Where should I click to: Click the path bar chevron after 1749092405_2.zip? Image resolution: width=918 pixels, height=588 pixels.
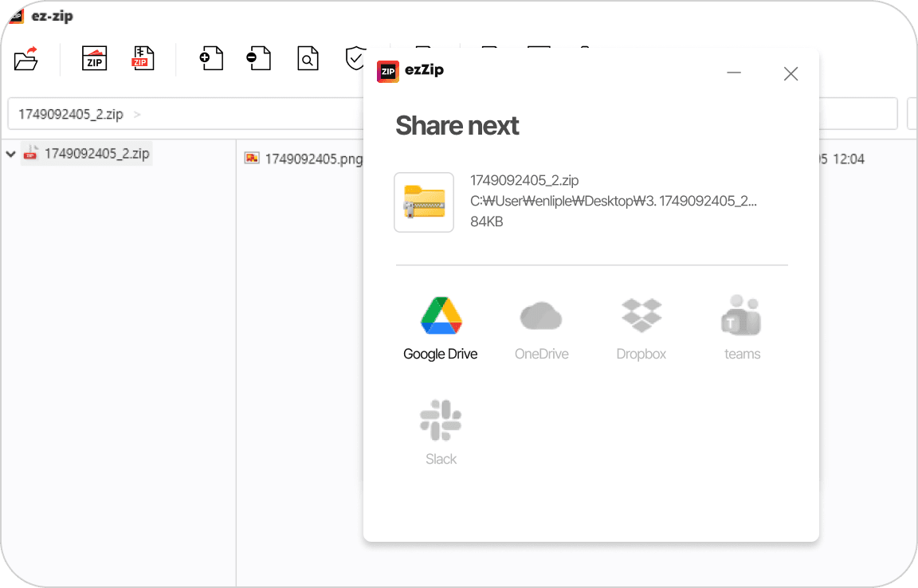(x=137, y=114)
